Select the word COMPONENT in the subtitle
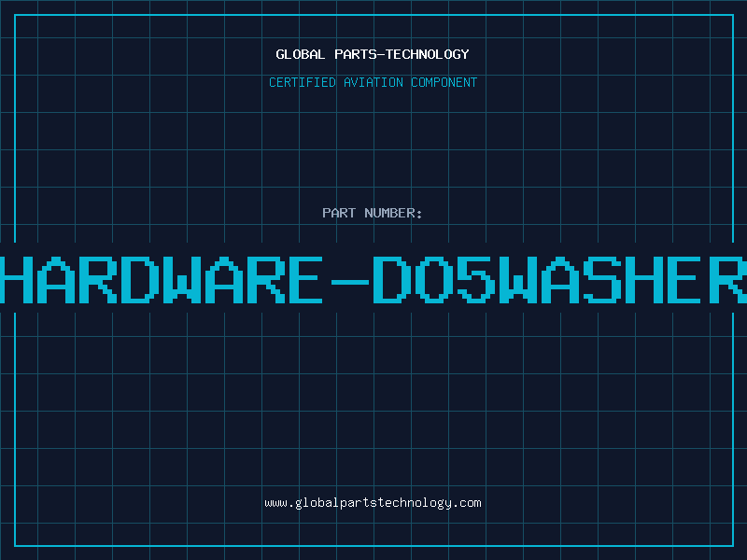Screen dimensions: 747x560 click(x=443, y=82)
